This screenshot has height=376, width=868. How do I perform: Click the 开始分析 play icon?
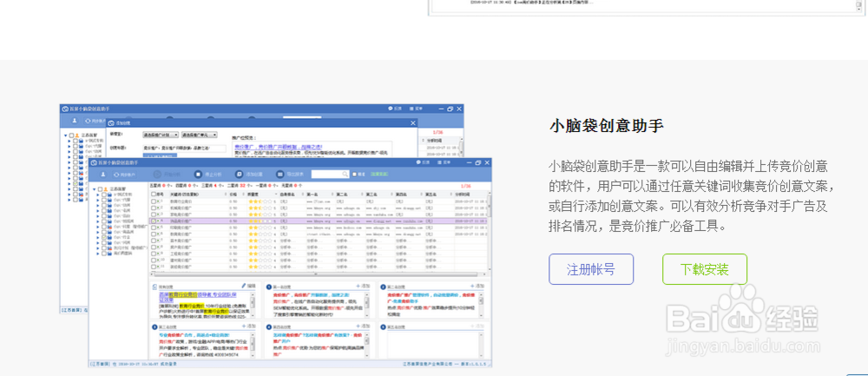156,174
